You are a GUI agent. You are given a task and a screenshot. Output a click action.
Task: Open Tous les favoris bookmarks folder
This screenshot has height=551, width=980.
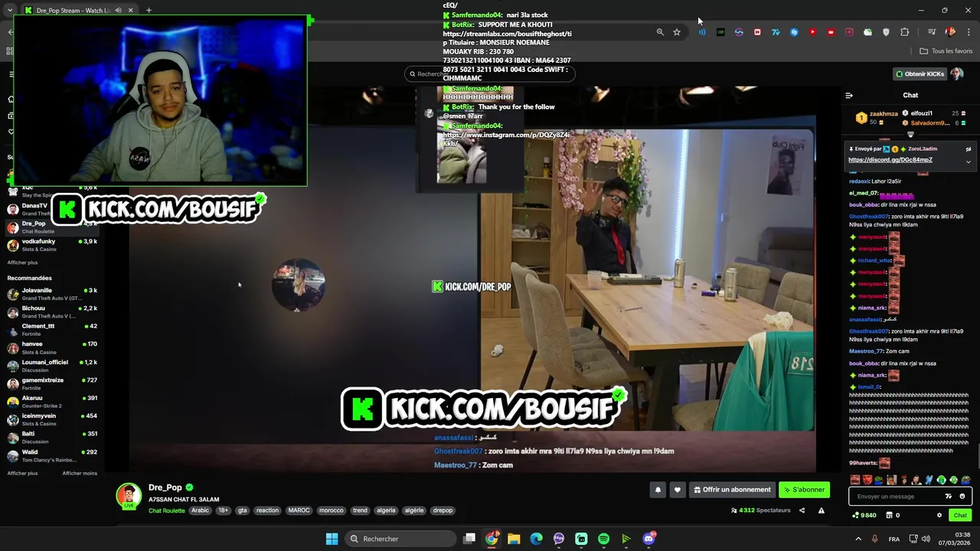946,51
